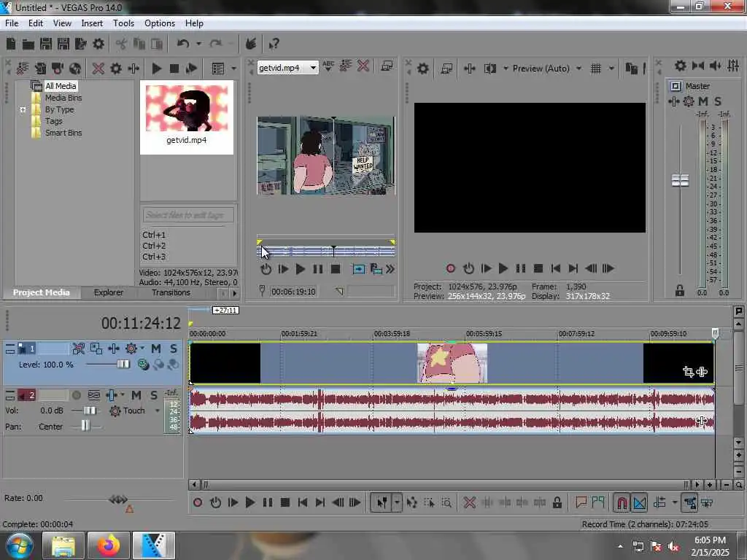Click Stop in the timeline transport bar

[x=285, y=502]
